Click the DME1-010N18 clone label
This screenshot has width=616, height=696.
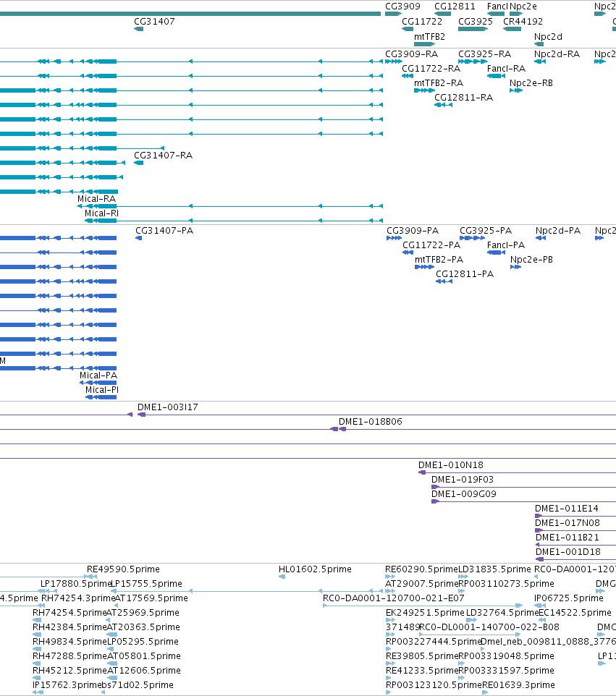(451, 465)
